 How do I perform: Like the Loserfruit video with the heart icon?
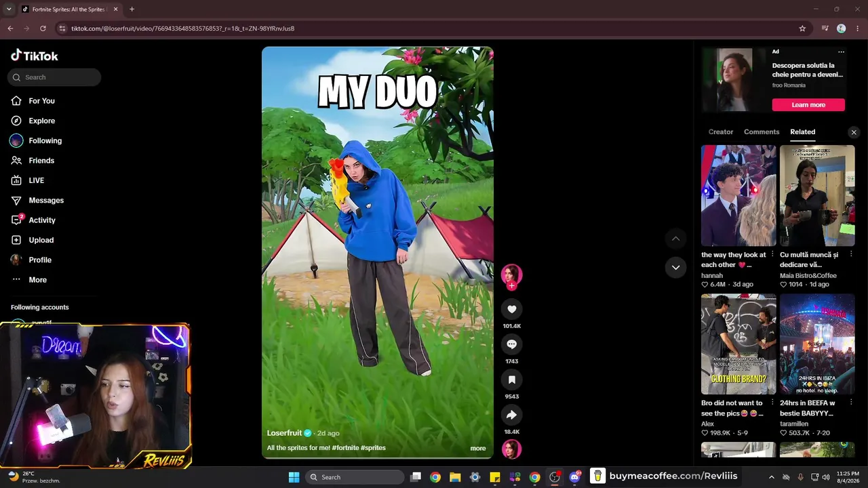point(511,309)
